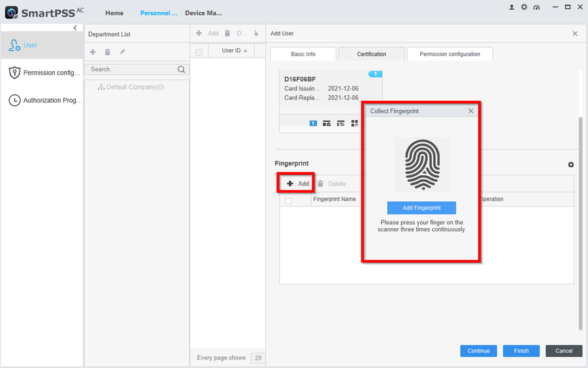Tick the select-all checkbox beside User ID
The width and height of the screenshot is (588, 368).
pos(199,52)
